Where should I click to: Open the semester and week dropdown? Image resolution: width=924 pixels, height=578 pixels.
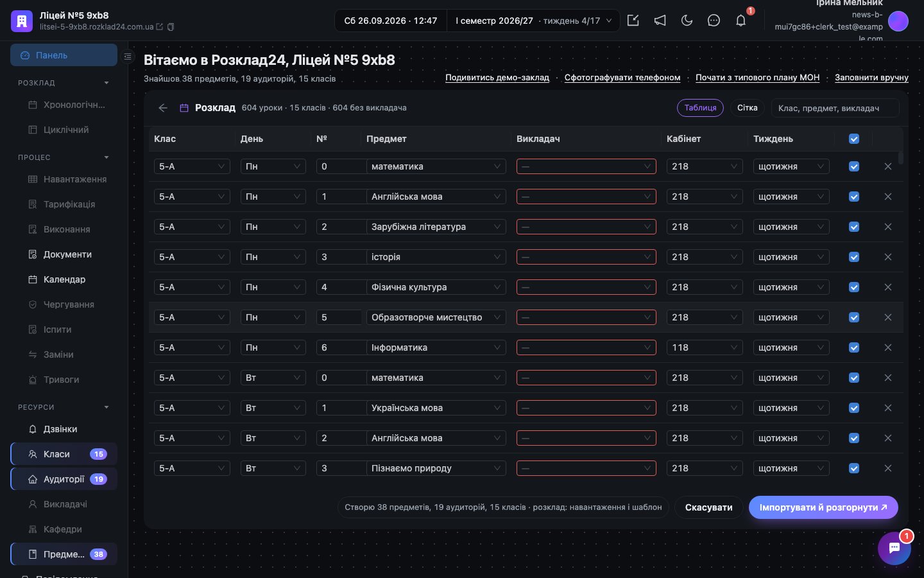coord(534,21)
